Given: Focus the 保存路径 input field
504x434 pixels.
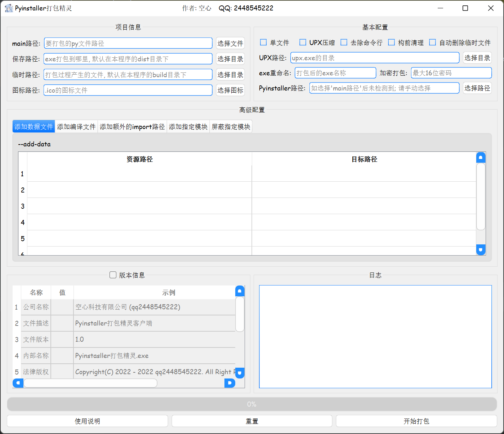Looking at the screenshot, I should [128, 59].
